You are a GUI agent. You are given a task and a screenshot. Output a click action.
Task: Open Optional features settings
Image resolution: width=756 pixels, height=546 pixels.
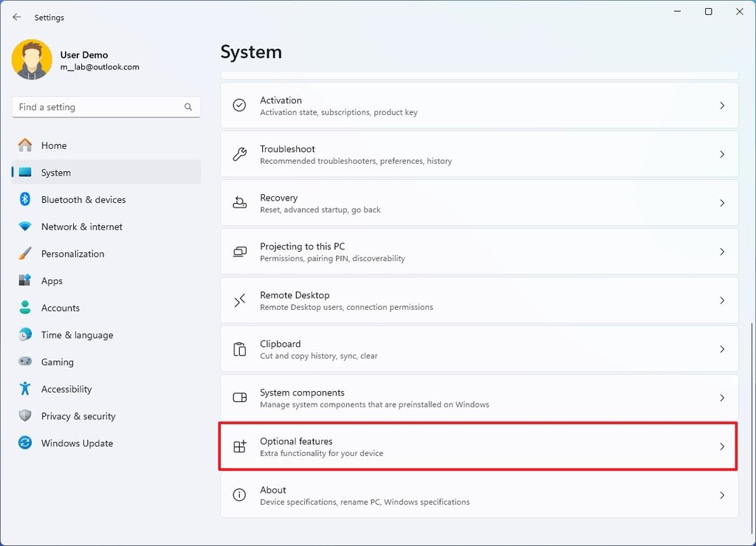(478, 446)
